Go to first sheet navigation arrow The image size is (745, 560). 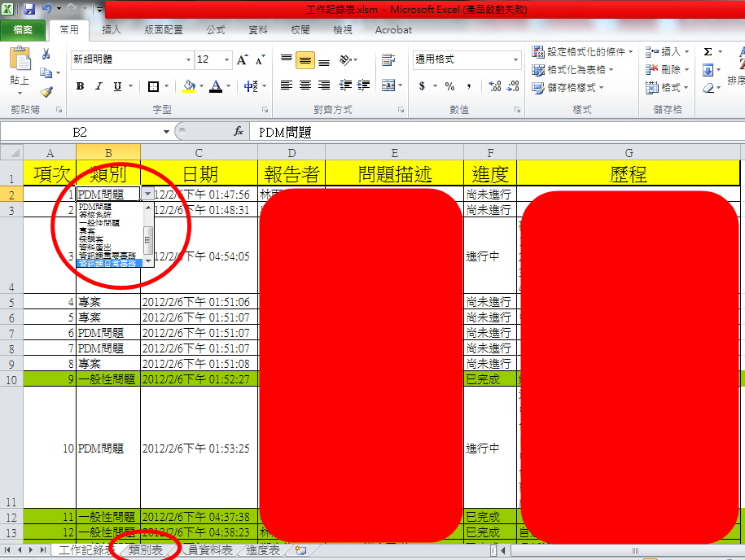(x=7, y=549)
